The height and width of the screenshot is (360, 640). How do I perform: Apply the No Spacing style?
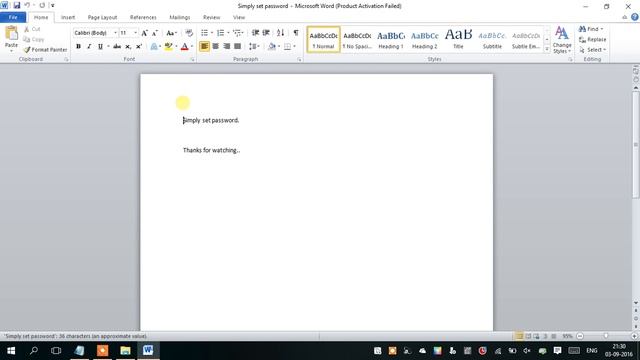[357, 40]
